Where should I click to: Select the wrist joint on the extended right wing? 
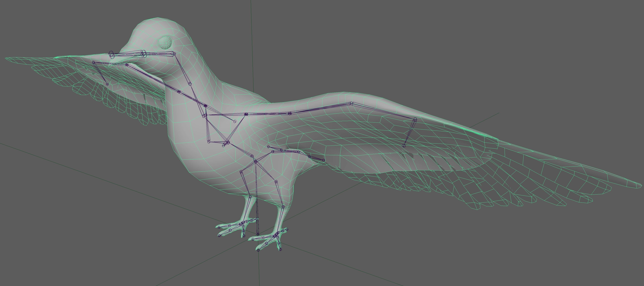pos(351,103)
